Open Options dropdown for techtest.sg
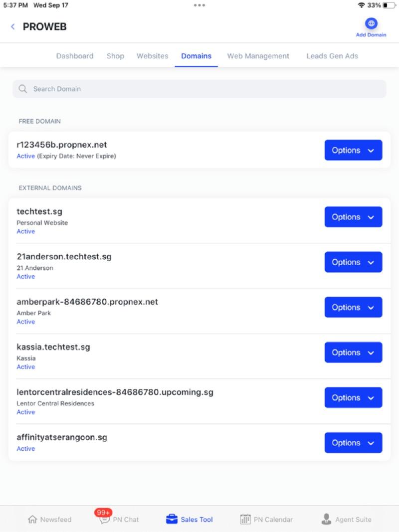Image resolution: width=399 pixels, height=532 pixels. point(353,217)
